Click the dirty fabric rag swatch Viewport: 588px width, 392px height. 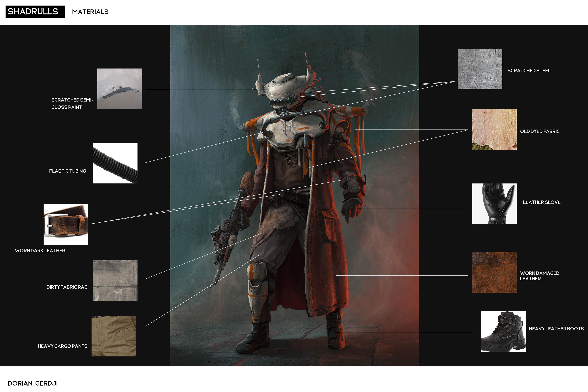point(115,281)
